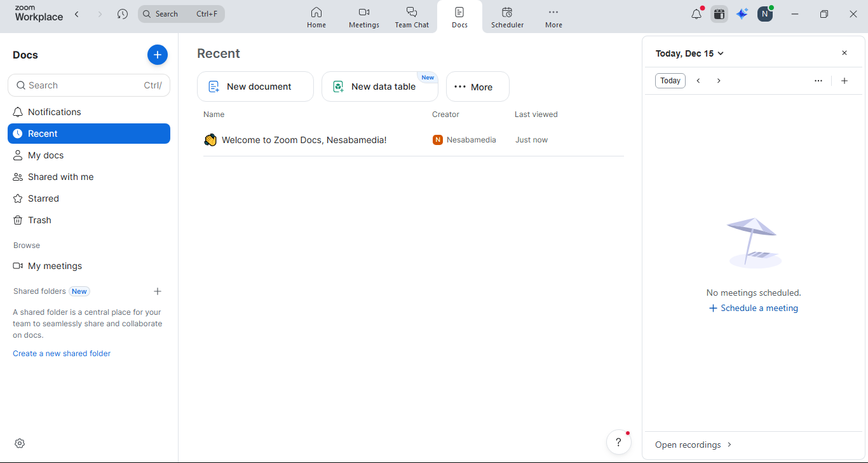Click plus icon to add calendar event
Viewport: 868px width, 463px height.
pyautogui.click(x=844, y=81)
